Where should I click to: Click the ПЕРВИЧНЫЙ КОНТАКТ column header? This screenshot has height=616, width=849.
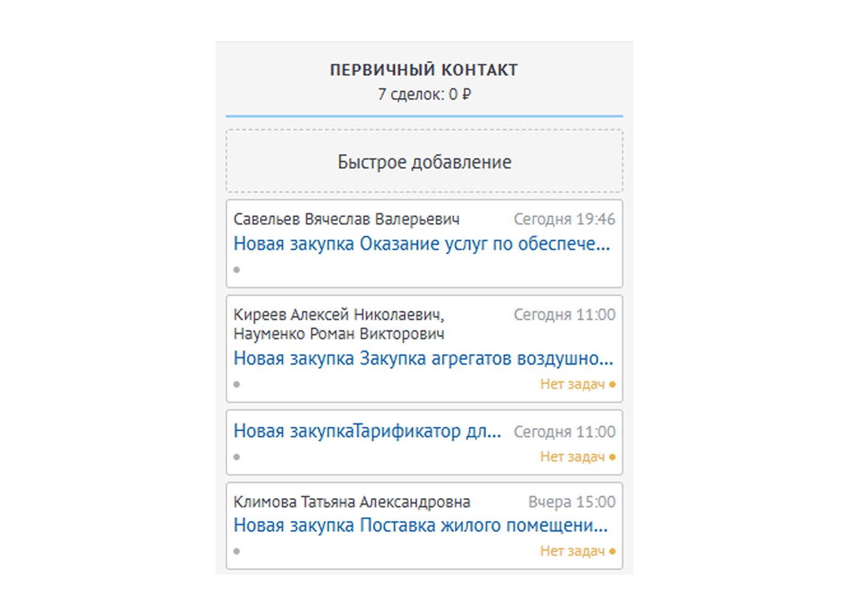(x=424, y=70)
